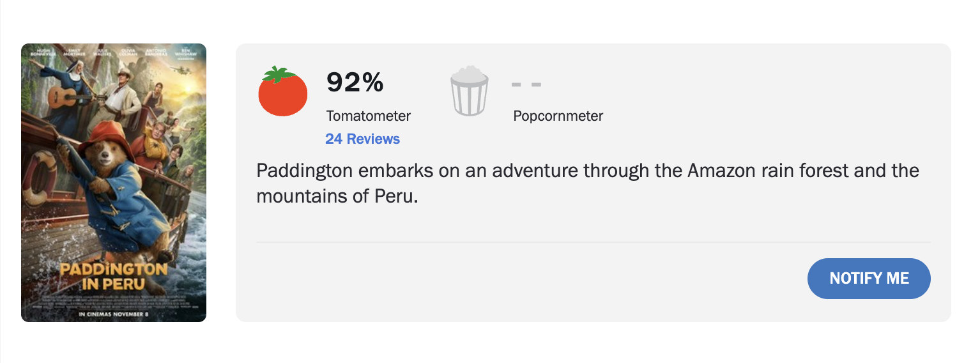Click the Paddington in Peru title on poster

point(113,276)
